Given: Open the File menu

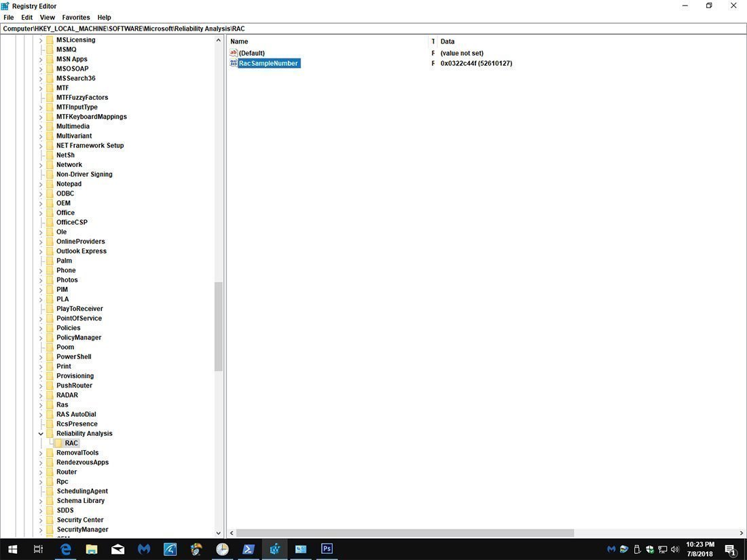Looking at the screenshot, I should click(9, 17).
